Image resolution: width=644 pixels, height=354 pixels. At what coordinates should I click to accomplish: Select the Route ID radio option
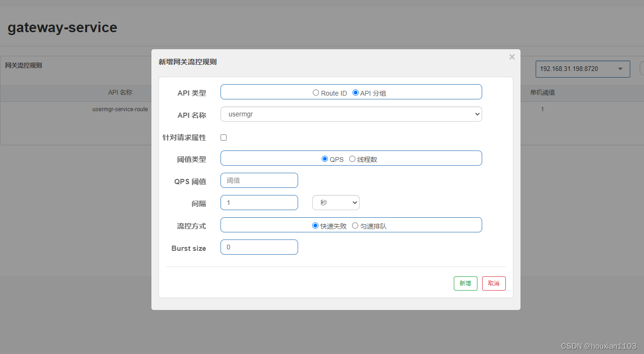click(316, 93)
